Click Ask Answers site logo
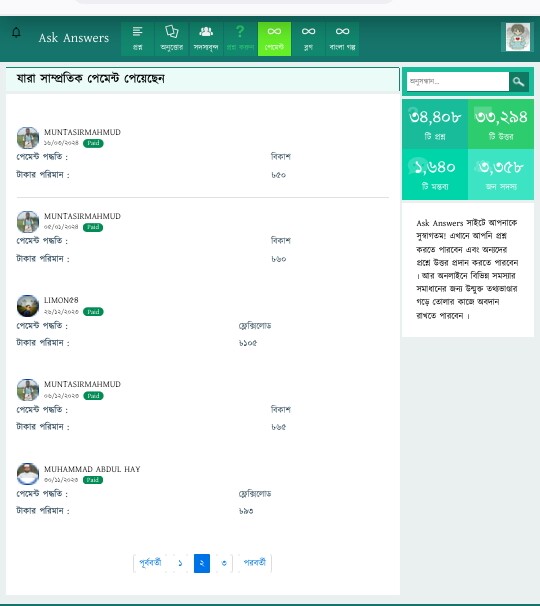Screen dimensions: 540x606 [73, 38]
